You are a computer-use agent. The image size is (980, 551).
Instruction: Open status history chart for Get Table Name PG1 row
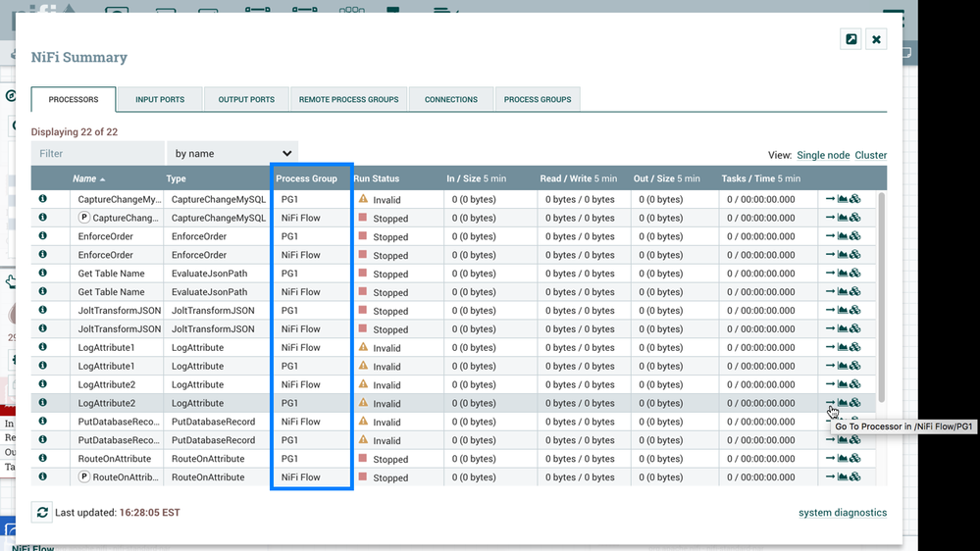coord(843,274)
